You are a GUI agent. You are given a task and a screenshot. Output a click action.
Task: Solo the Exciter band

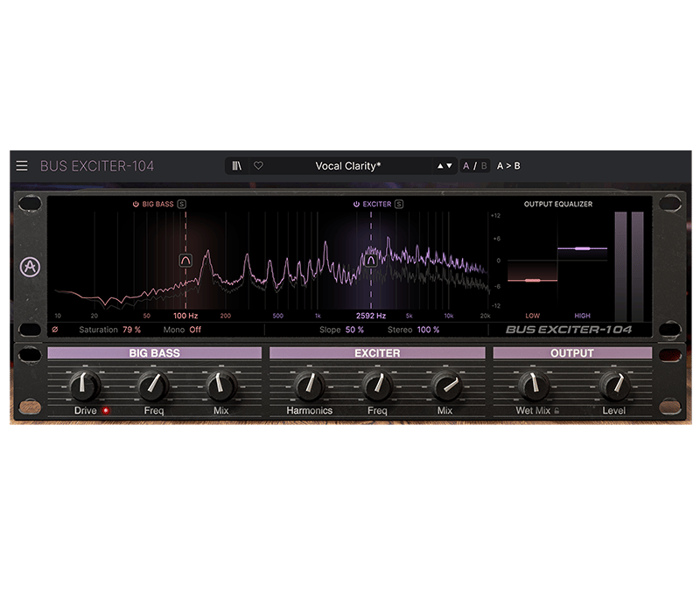[x=399, y=204]
